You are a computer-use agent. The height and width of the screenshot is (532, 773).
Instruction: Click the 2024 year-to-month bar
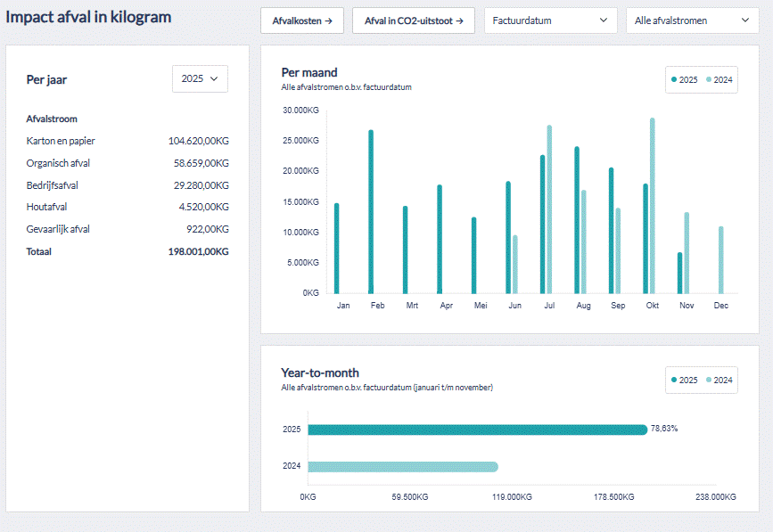click(402, 466)
